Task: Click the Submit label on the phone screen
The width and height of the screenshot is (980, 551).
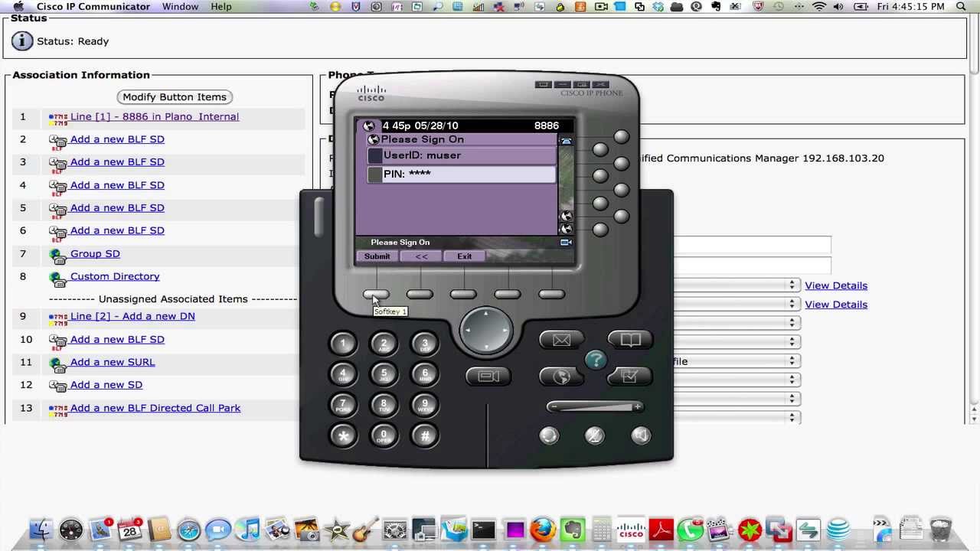Action: [x=377, y=256]
